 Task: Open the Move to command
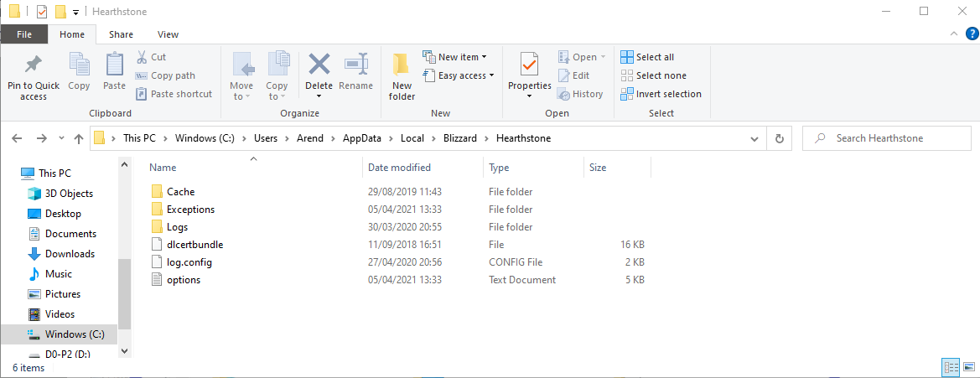pyautogui.click(x=241, y=75)
